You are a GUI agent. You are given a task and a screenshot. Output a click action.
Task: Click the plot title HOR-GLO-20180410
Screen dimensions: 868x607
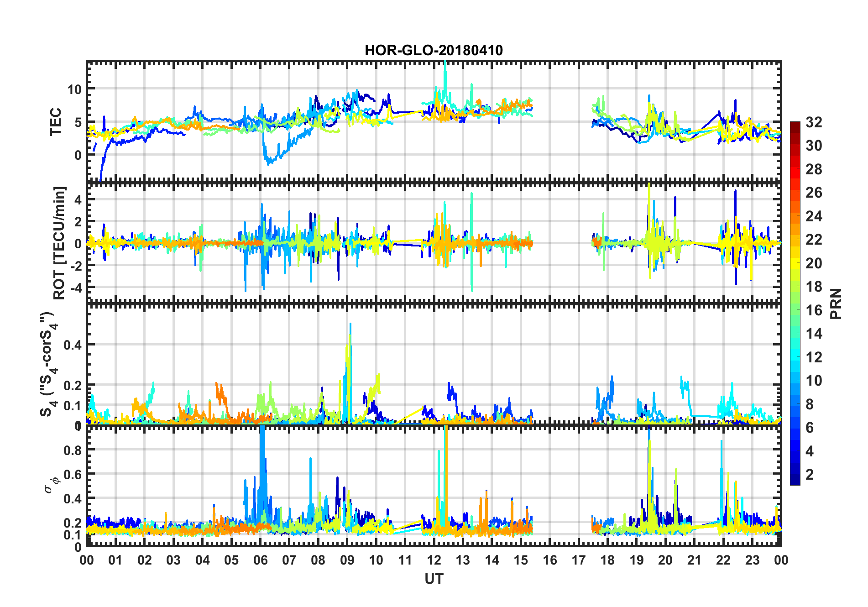point(434,50)
